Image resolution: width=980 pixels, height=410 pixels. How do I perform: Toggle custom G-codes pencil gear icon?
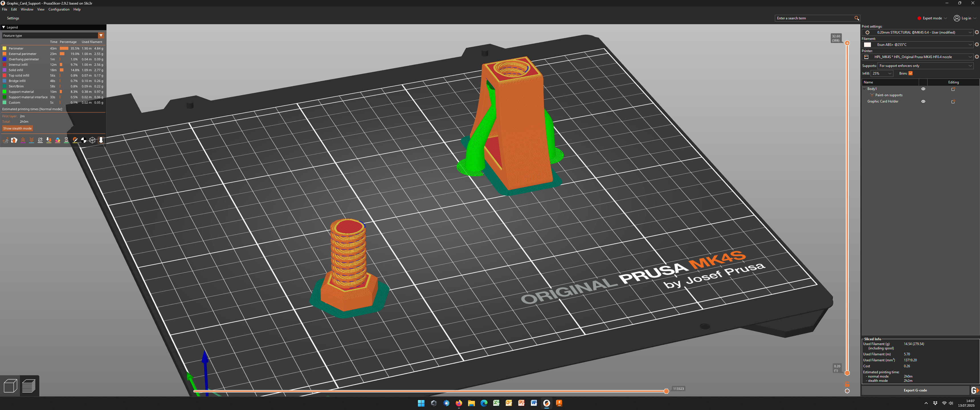pyautogui.click(x=75, y=140)
